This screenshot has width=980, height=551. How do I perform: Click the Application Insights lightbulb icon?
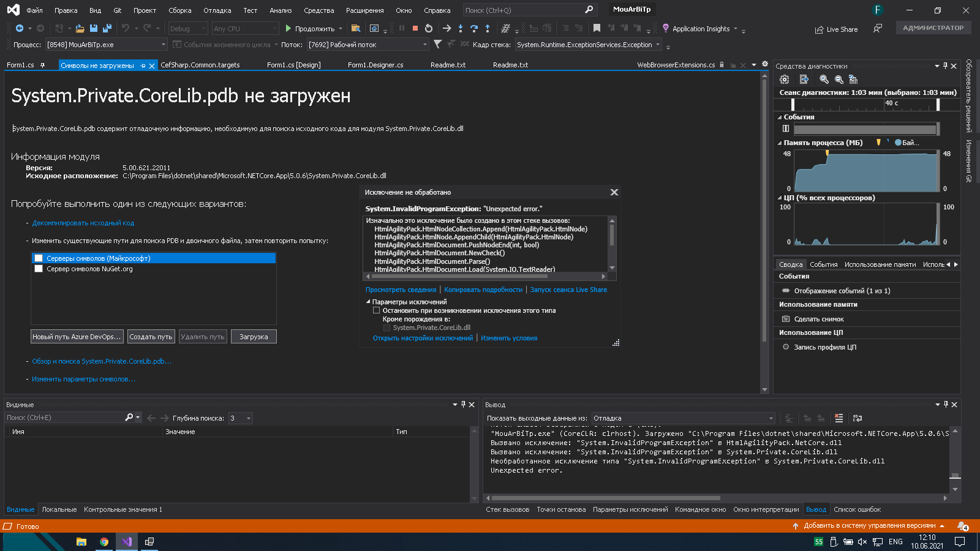pyautogui.click(x=666, y=28)
